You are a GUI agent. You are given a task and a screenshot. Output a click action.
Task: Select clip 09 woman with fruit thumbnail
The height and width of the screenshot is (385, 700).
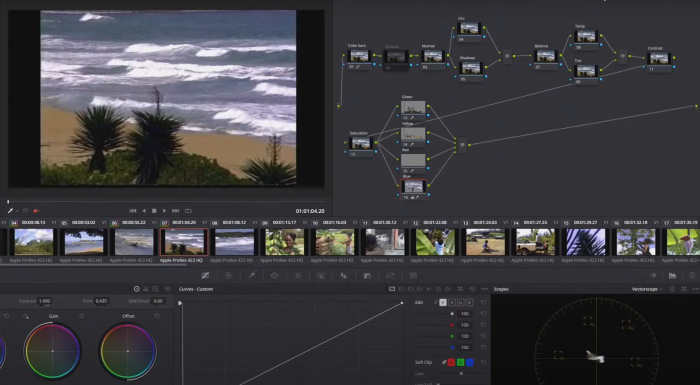(x=285, y=242)
